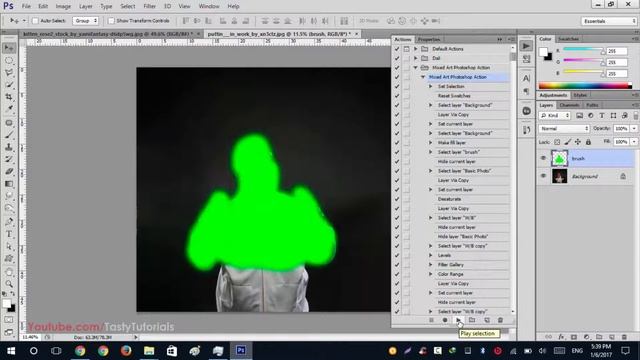Open the Window menu
The width and height of the screenshot is (640, 360).
209,7
